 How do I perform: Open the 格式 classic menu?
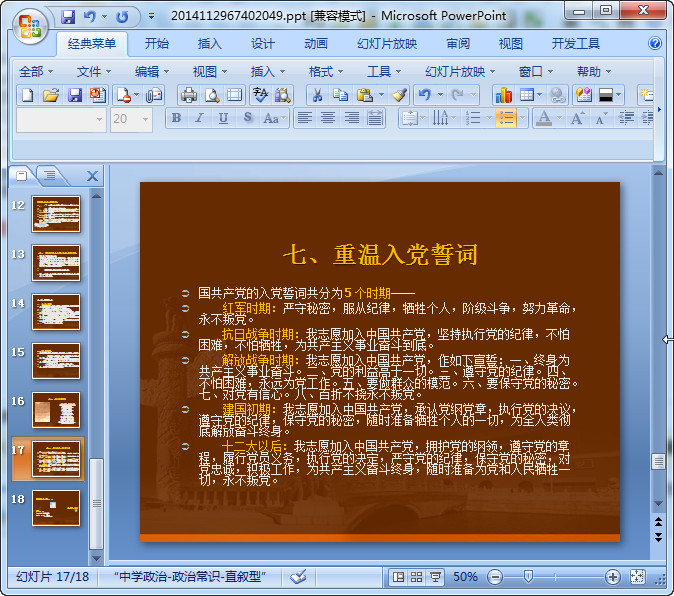326,71
